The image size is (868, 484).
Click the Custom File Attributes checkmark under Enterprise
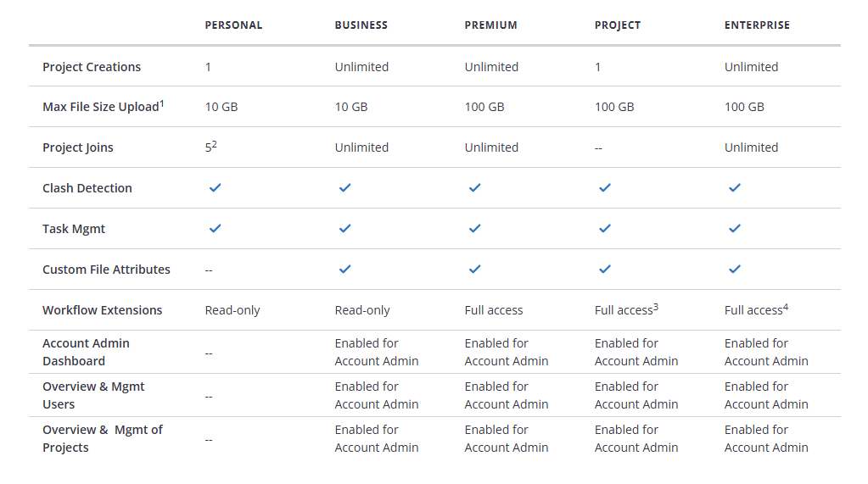coord(735,270)
